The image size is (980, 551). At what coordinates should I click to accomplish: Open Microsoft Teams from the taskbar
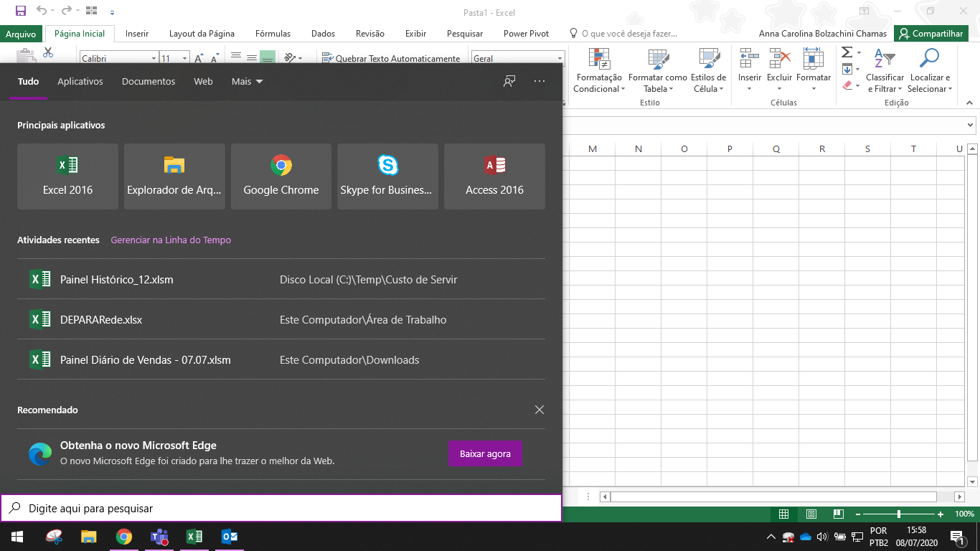159,536
